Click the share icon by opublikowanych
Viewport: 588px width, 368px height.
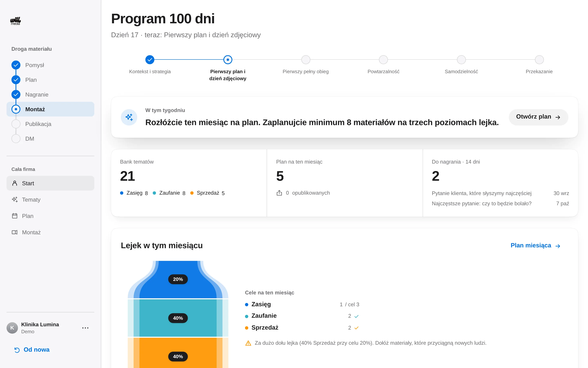coord(279,193)
